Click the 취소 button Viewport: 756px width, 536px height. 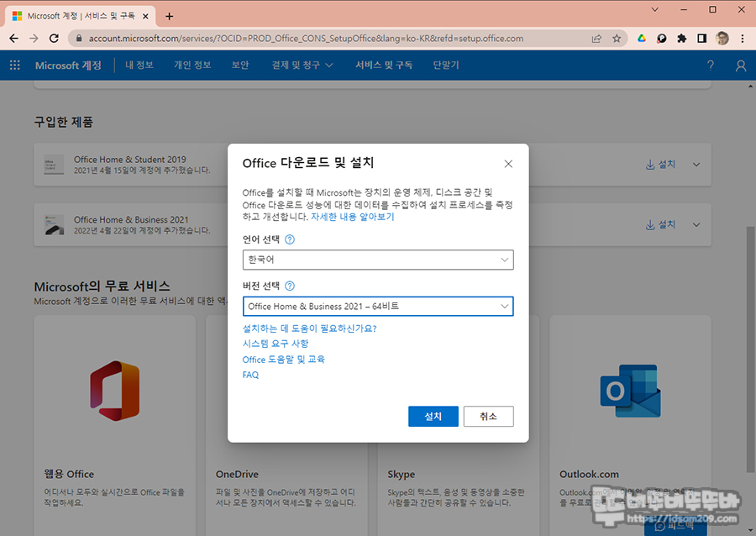(x=488, y=417)
